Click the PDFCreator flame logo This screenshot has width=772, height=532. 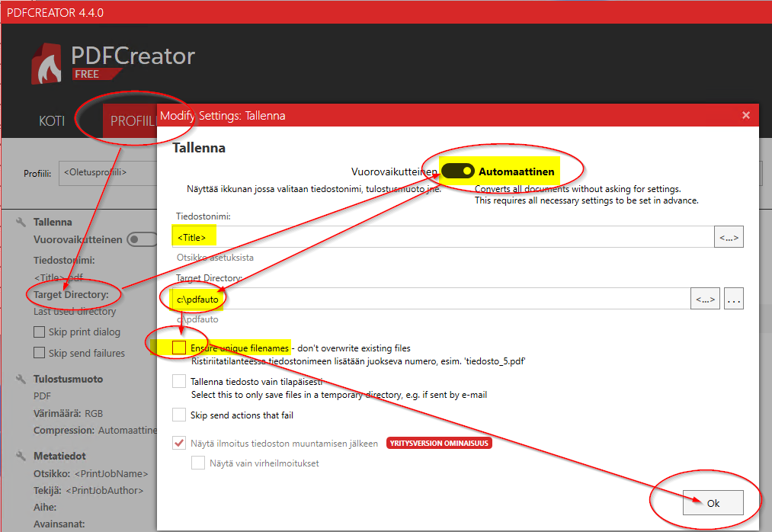[x=46, y=64]
